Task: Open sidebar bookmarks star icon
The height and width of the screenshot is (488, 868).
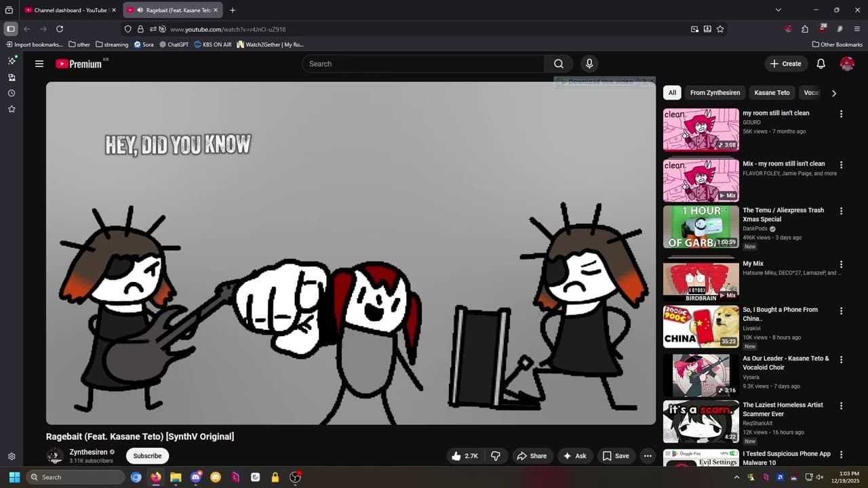Action: click(12, 109)
